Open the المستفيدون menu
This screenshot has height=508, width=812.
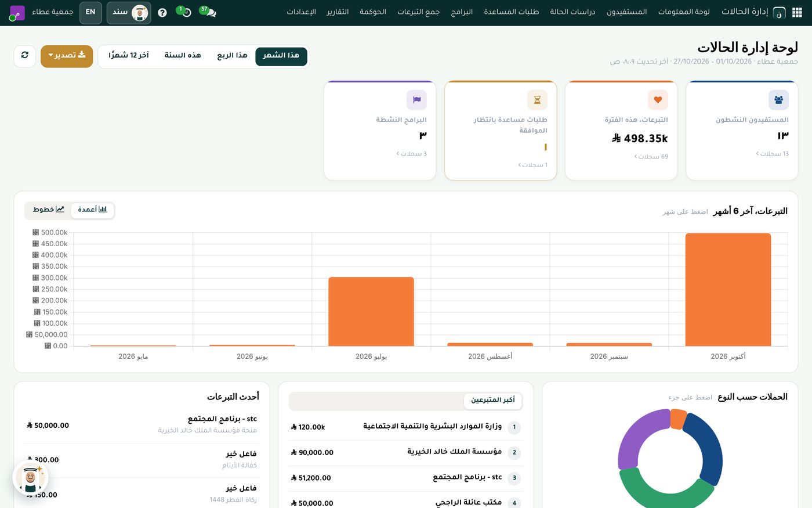coord(626,12)
